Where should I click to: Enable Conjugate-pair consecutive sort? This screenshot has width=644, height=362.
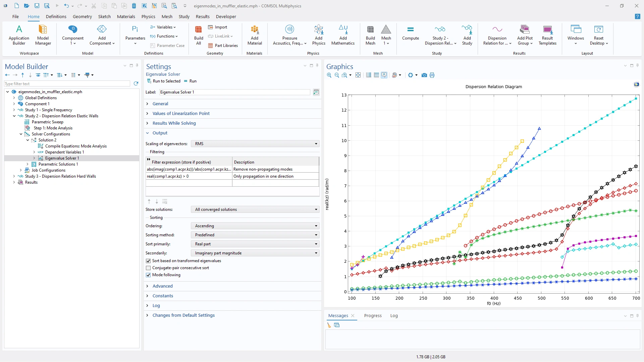point(148,268)
